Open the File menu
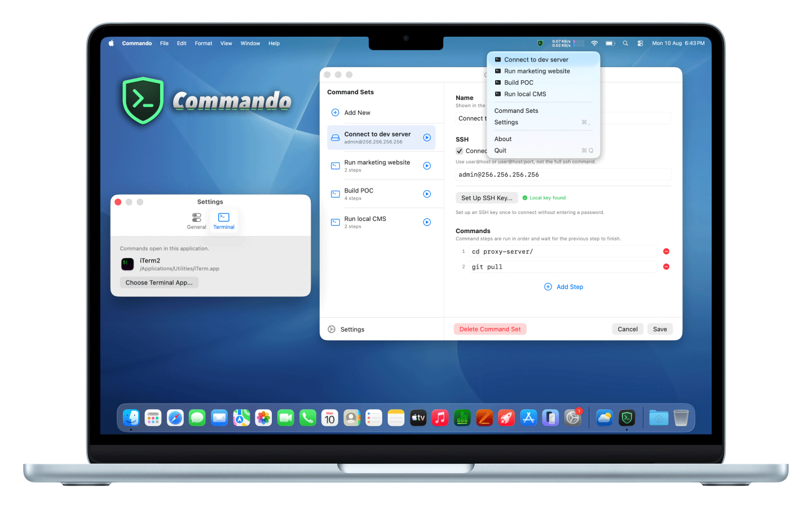This screenshot has width=812, height=508. click(x=164, y=43)
